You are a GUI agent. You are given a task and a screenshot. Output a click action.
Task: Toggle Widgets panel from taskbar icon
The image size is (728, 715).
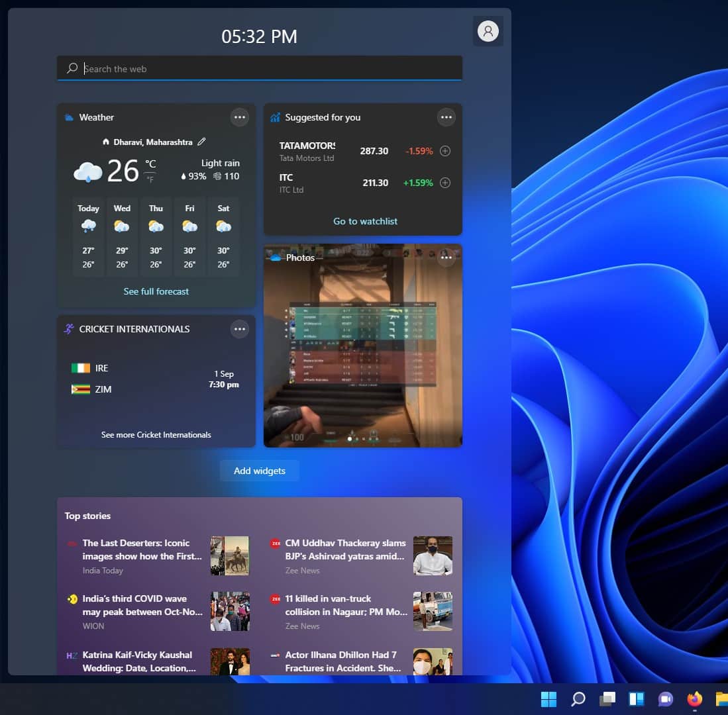(637, 698)
